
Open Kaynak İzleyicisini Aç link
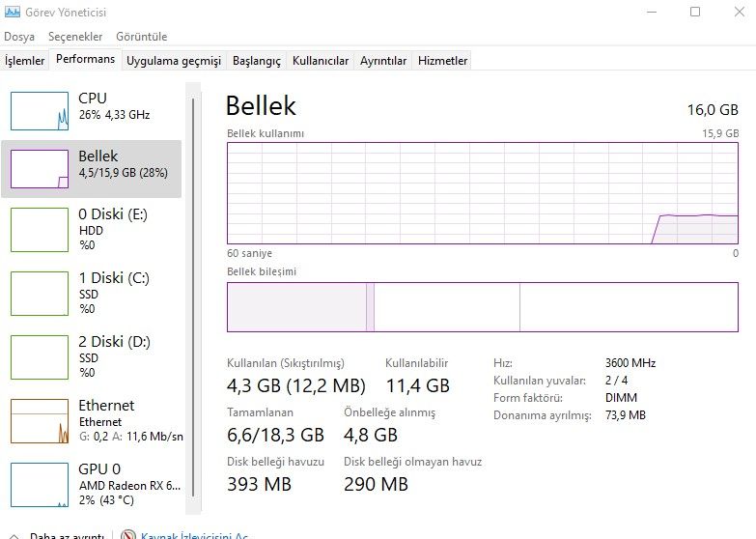(x=195, y=535)
